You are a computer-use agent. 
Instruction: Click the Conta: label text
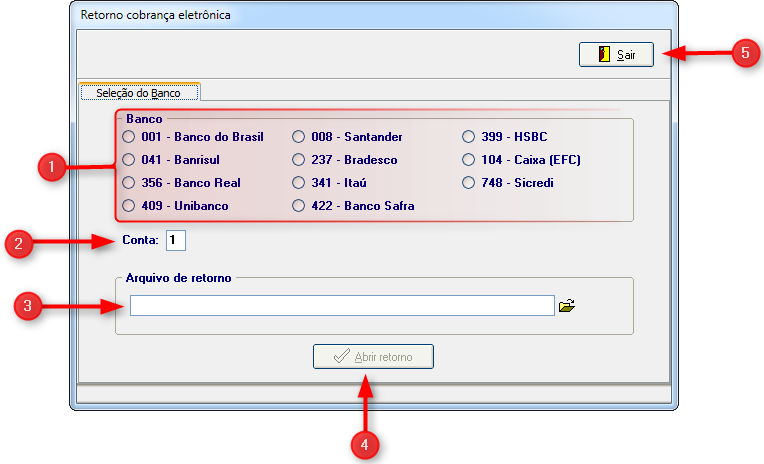140,240
